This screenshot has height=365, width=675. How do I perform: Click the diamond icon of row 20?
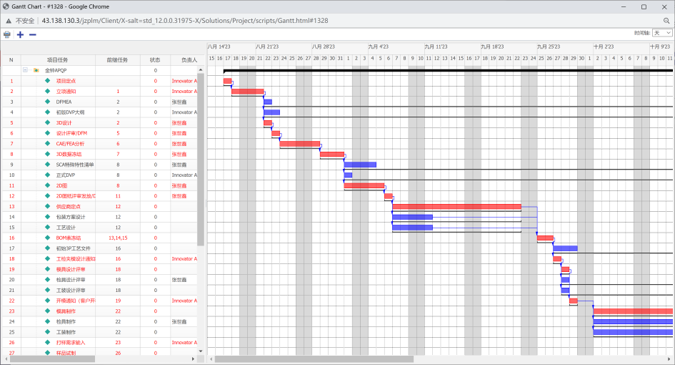[47, 279]
